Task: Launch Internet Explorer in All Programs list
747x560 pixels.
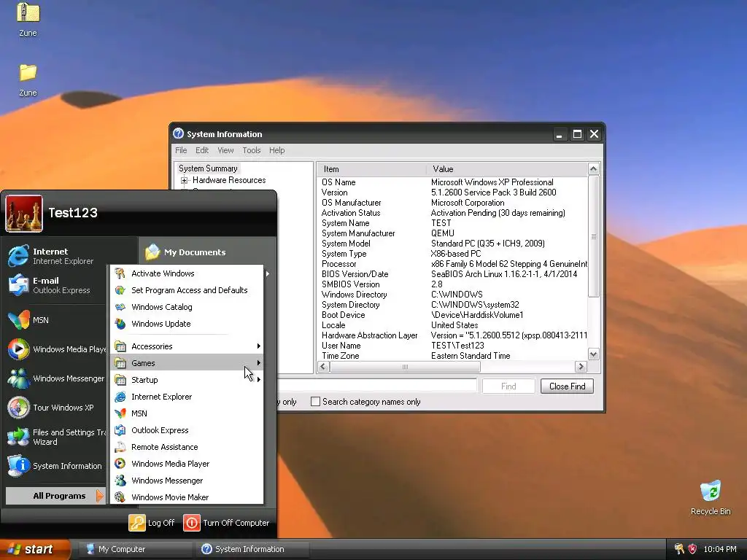Action: tap(187, 397)
